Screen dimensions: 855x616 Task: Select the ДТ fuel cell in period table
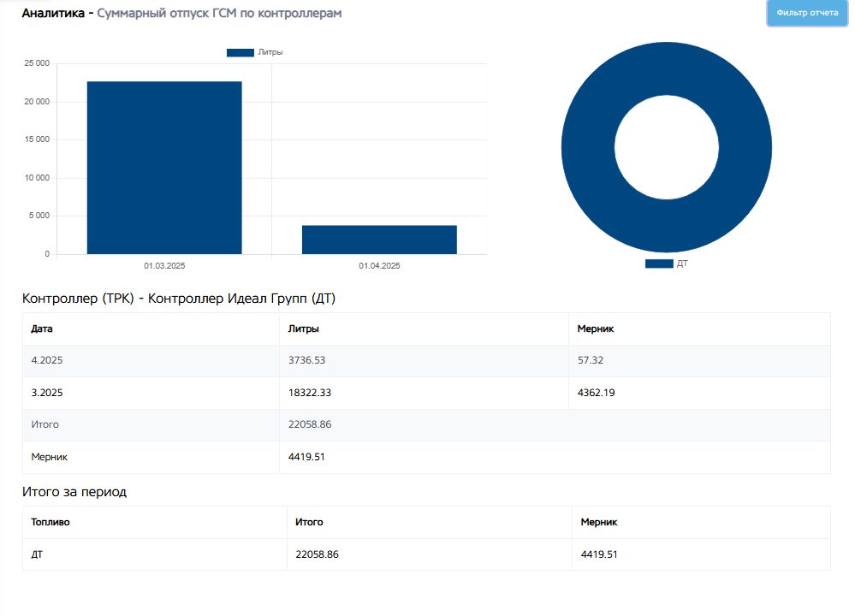coord(37,554)
